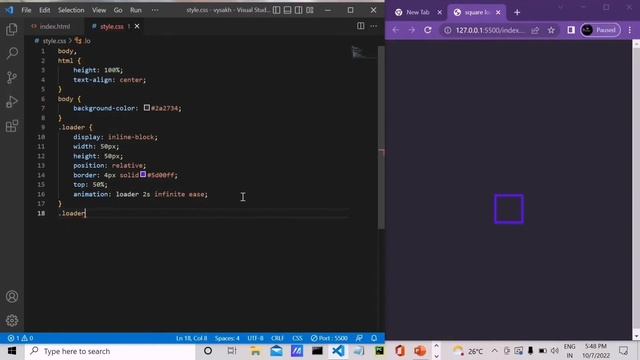Open File Explorer from taskbar
Viewport: 640px width, 360px height.
pos(255,351)
